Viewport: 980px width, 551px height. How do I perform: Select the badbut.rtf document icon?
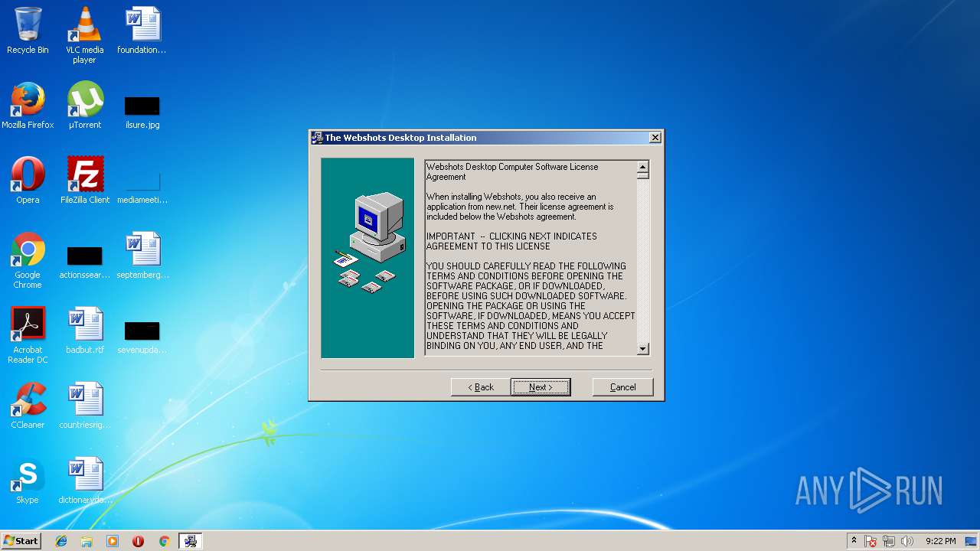85,331
